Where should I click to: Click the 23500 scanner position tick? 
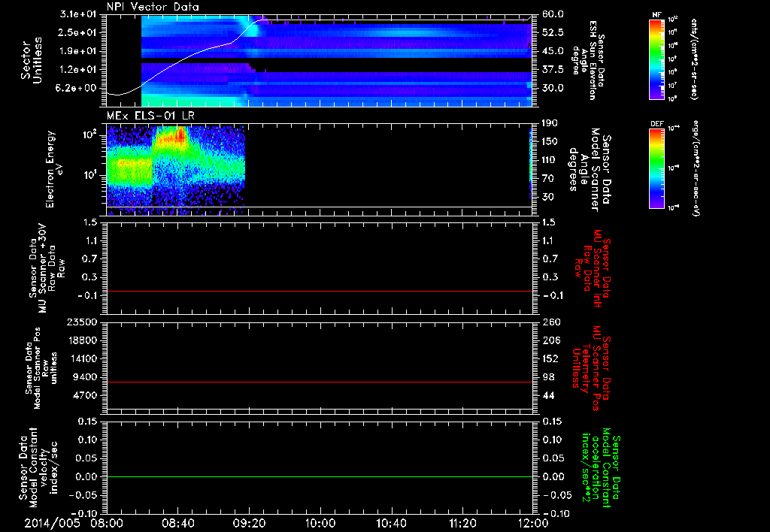point(83,322)
